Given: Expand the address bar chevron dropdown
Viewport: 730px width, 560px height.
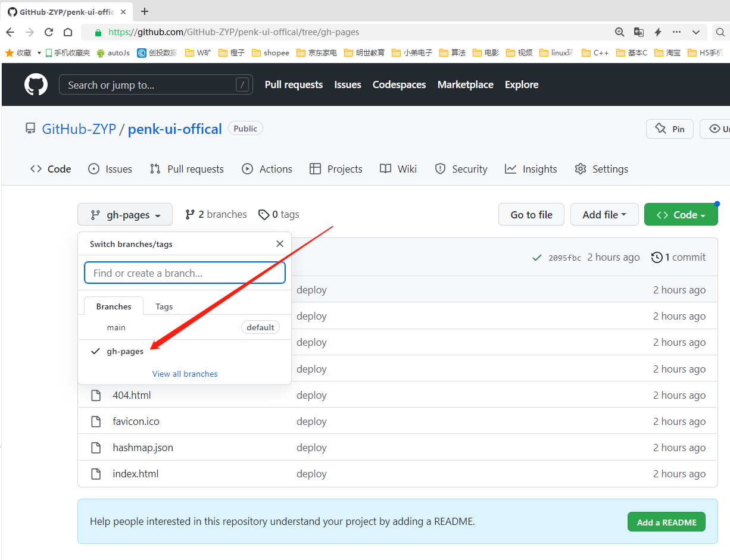Looking at the screenshot, I should tap(695, 32).
